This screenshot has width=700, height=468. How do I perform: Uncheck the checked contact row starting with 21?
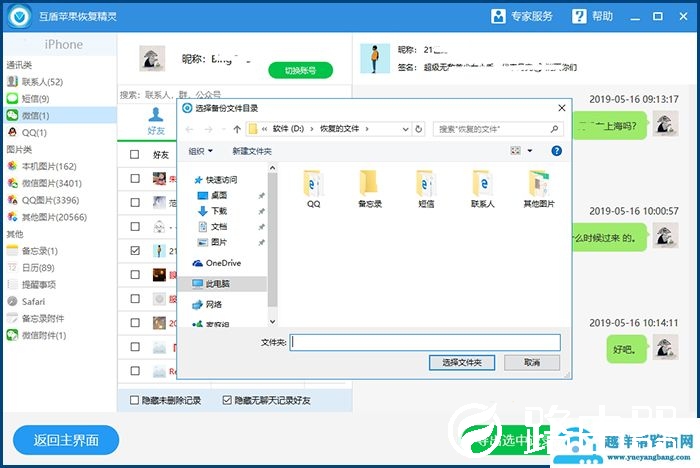134,251
